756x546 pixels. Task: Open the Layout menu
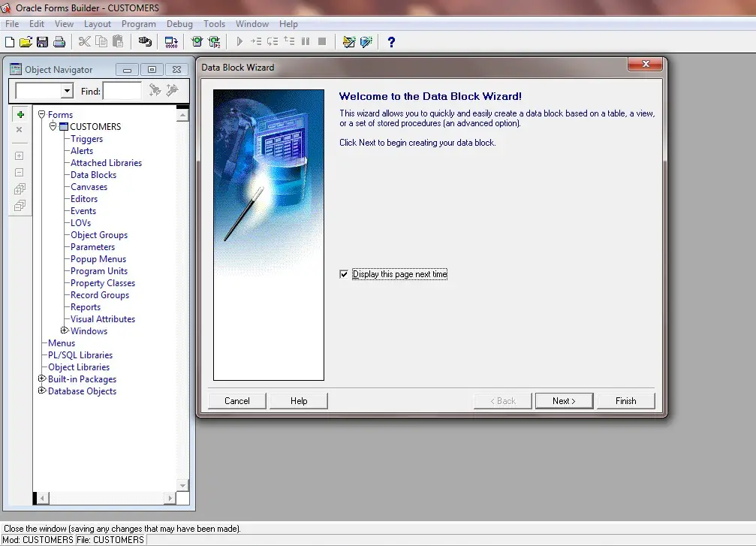click(x=98, y=23)
